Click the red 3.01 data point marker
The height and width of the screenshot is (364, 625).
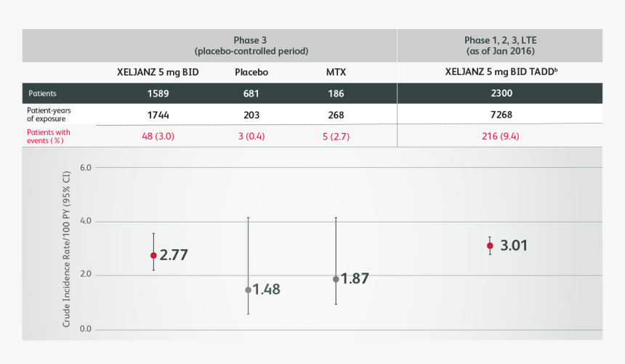point(490,246)
